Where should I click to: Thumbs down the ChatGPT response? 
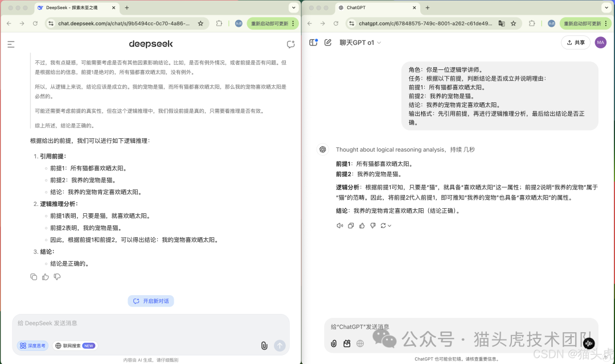(x=373, y=226)
